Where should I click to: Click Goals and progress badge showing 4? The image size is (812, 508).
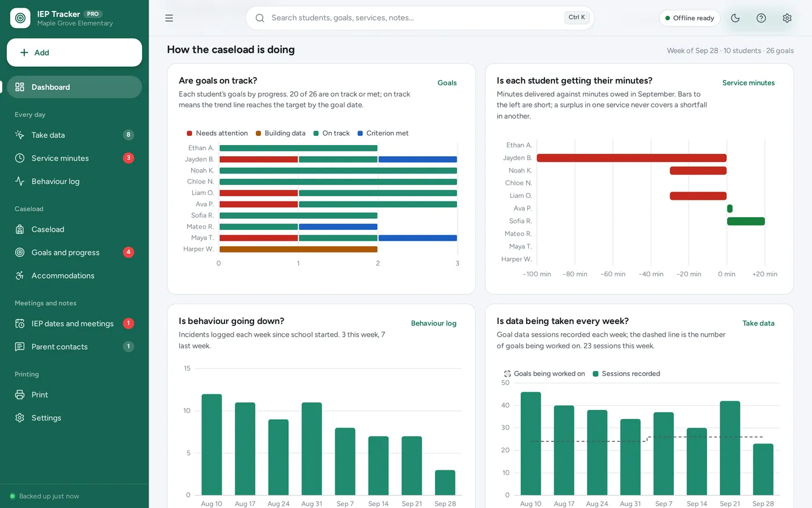[x=129, y=252]
